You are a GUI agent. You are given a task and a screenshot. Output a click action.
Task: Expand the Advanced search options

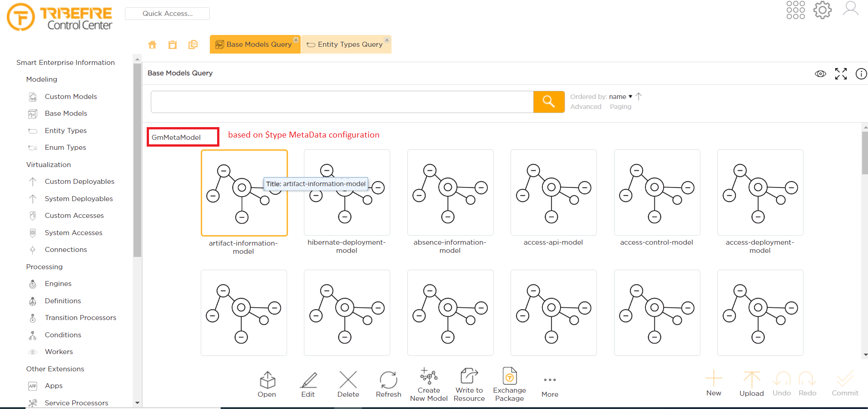pyautogui.click(x=585, y=107)
